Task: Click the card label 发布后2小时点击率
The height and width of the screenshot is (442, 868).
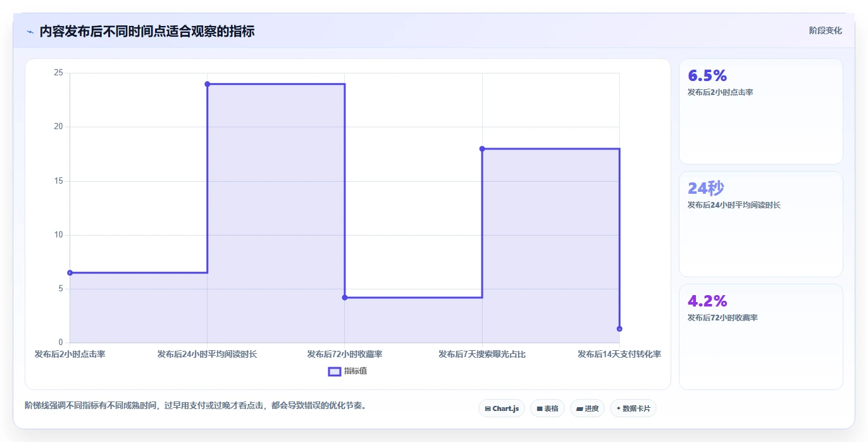Action: click(720, 92)
